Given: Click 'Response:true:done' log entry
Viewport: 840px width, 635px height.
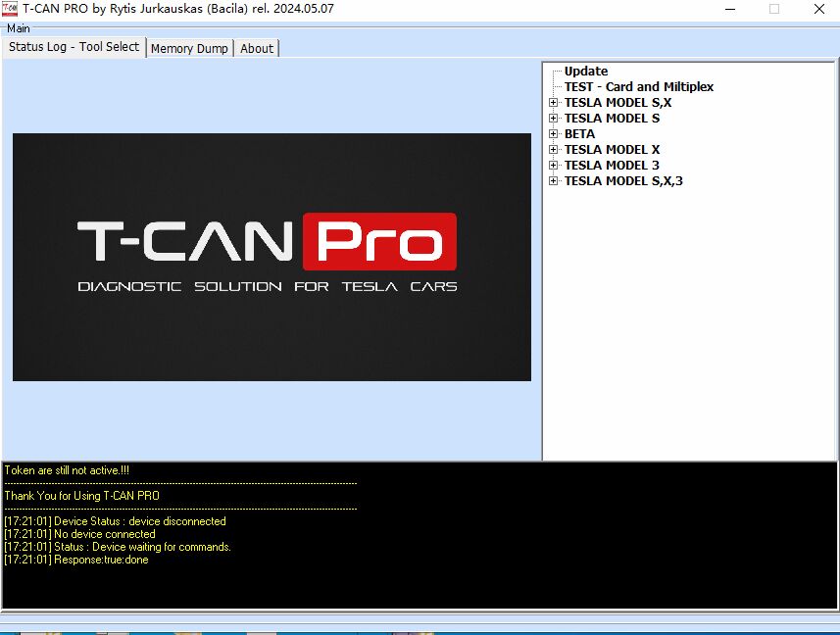Looking at the screenshot, I should point(76,560).
